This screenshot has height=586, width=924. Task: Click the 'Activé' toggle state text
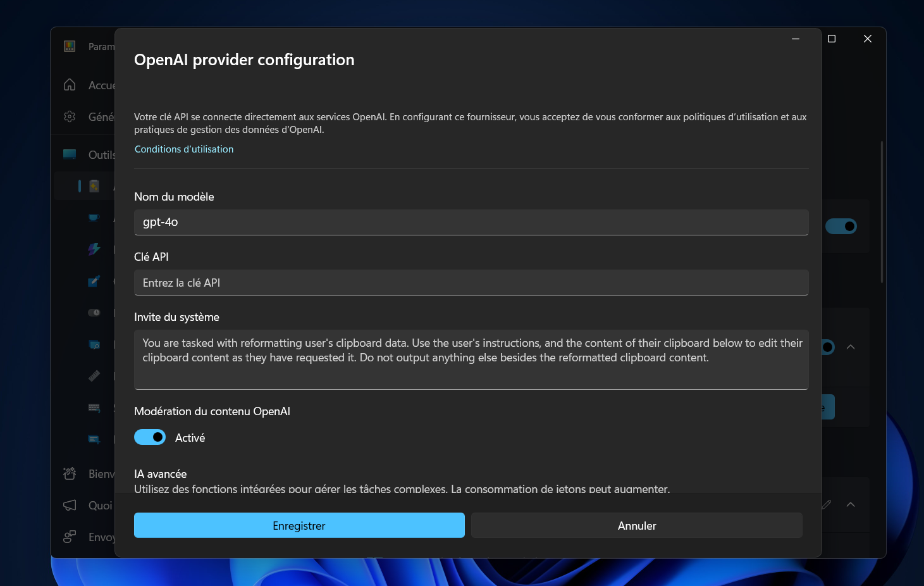tap(190, 438)
